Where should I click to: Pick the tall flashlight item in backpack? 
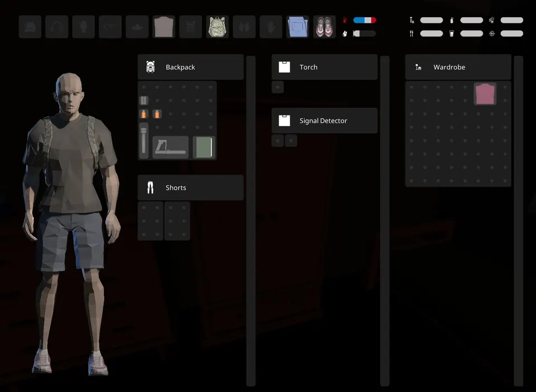click(x=144, y=141)
